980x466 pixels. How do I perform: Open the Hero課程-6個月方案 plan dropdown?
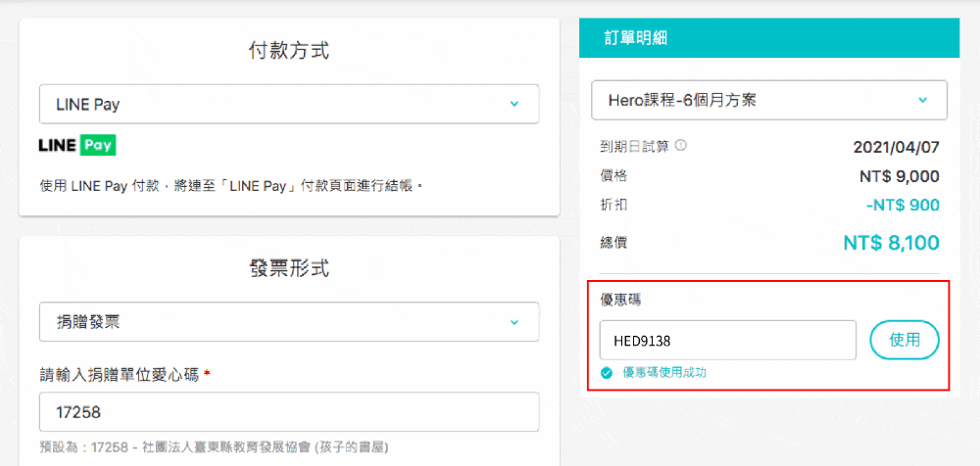769,100
